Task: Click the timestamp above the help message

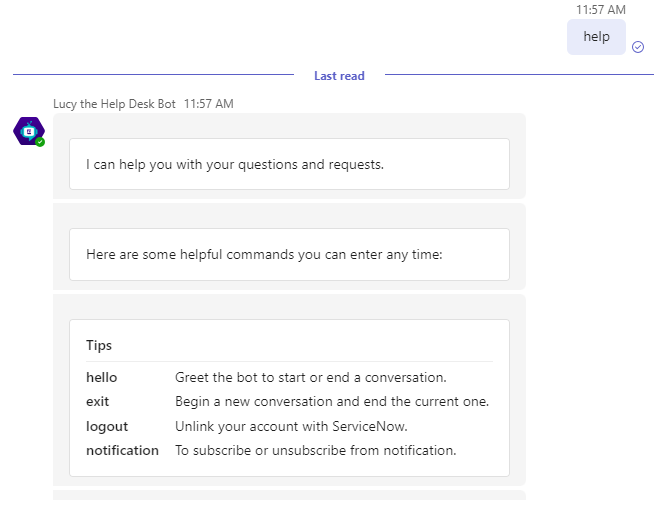Action: 601,10
